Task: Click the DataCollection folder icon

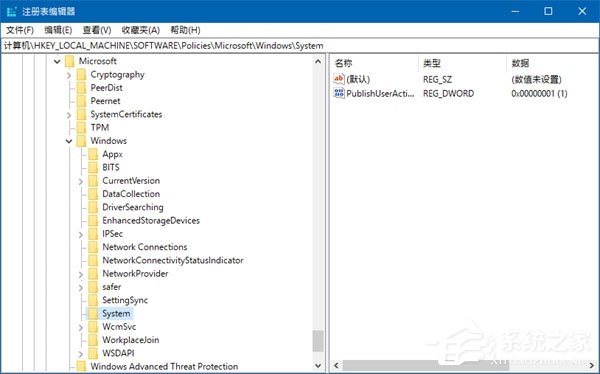Action: (93, 194)
